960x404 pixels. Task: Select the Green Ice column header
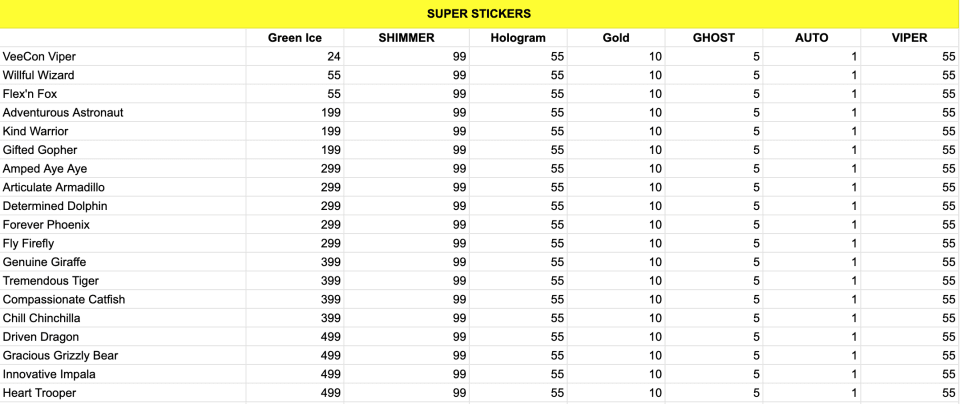295,38
